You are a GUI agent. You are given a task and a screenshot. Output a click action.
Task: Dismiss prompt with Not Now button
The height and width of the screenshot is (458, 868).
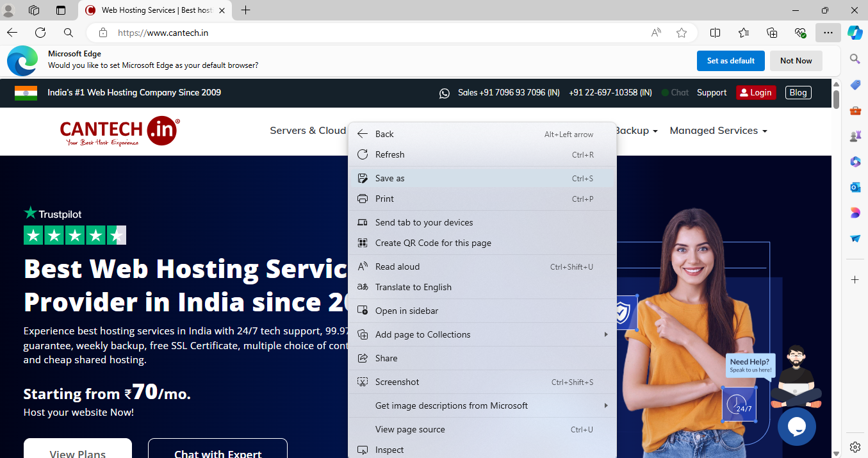coord(796,61)
